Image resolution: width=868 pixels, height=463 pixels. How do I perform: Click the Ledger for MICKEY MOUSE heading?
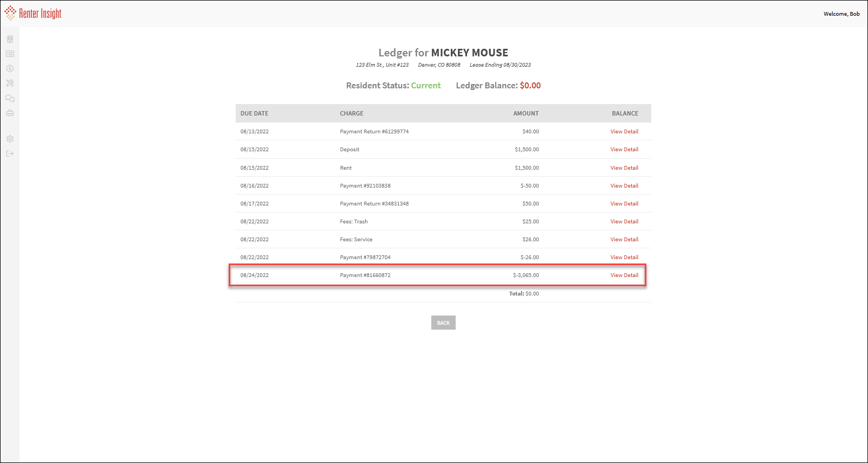coord(443,53)
